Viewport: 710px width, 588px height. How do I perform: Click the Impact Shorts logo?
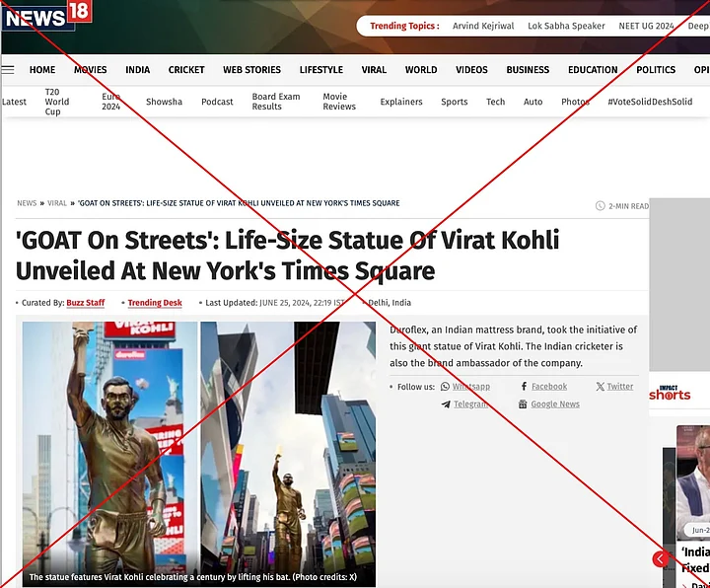click(671, 393)
